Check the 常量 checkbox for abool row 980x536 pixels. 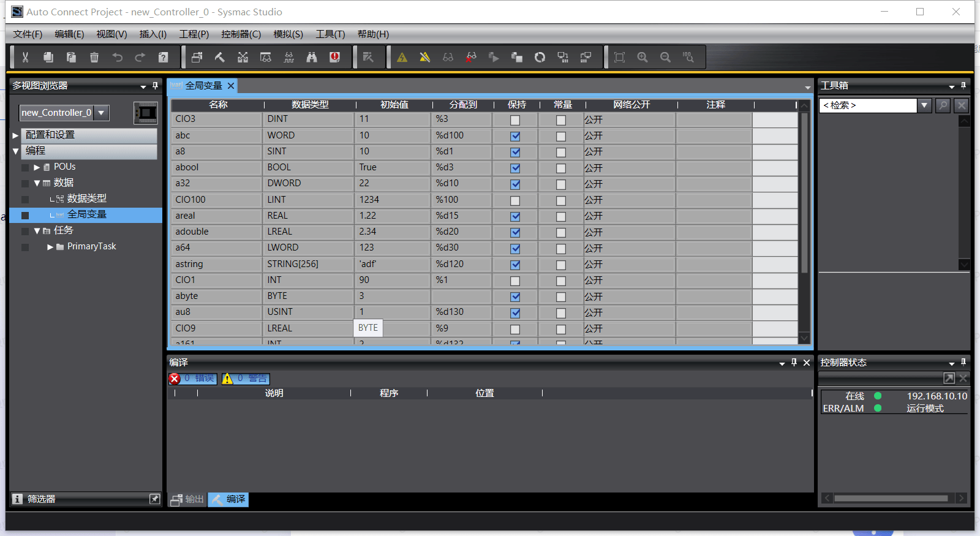pyautogui.click(x=560, y=168)
